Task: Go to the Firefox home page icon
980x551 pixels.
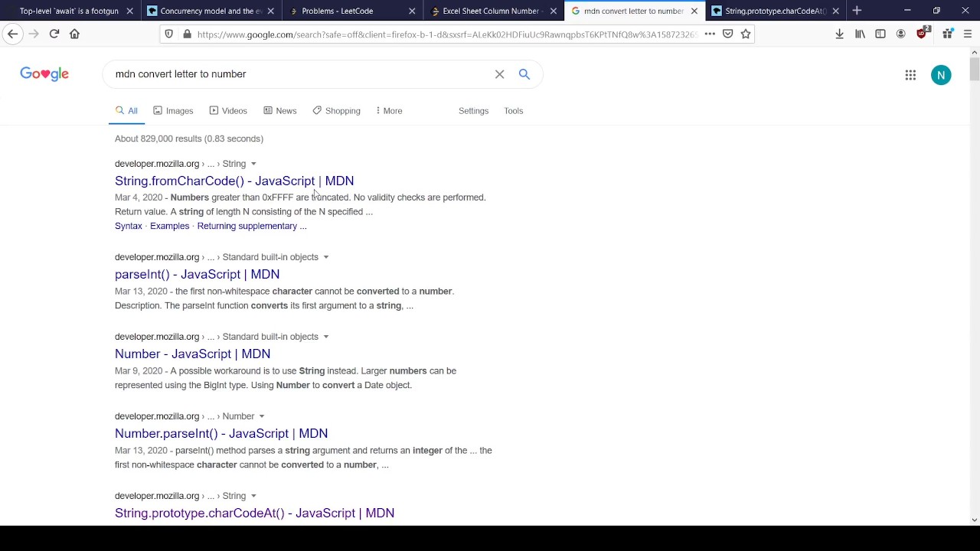Action: 74,34
